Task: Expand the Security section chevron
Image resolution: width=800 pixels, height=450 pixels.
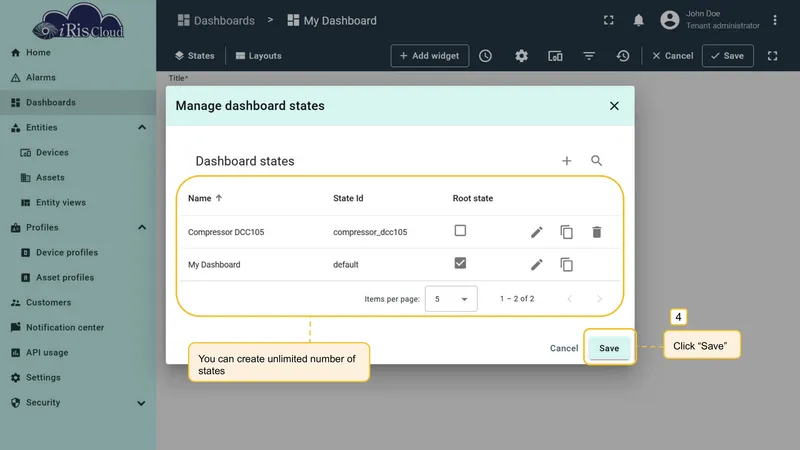Action: 141,403
